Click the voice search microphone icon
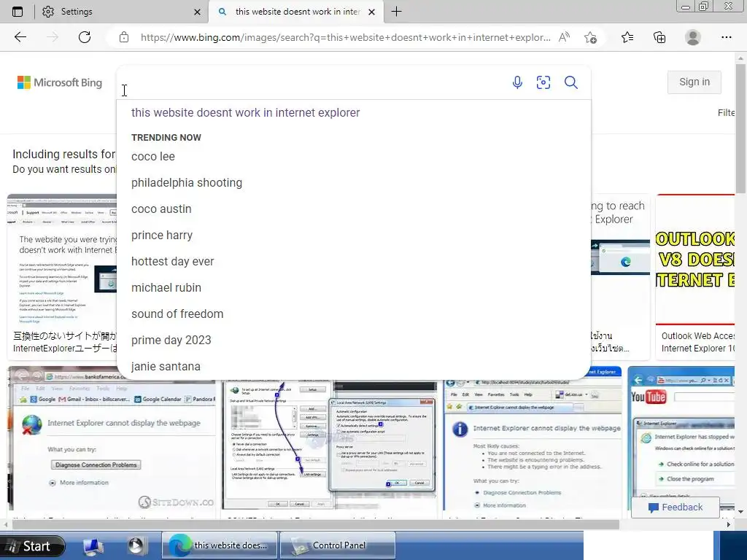 click(x=517, y=82)
